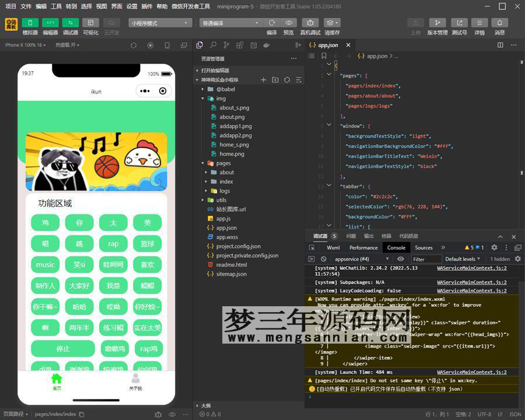The height and width of the screenshot is (420, 525).
Task: Open the search icon in editor sidebar
Action: (x=213, y=45)
